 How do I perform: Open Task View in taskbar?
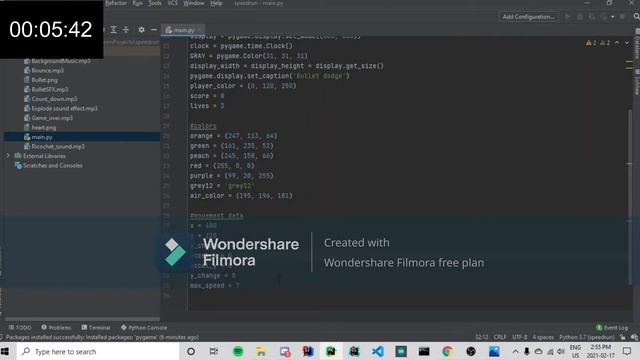click(213, 351)
